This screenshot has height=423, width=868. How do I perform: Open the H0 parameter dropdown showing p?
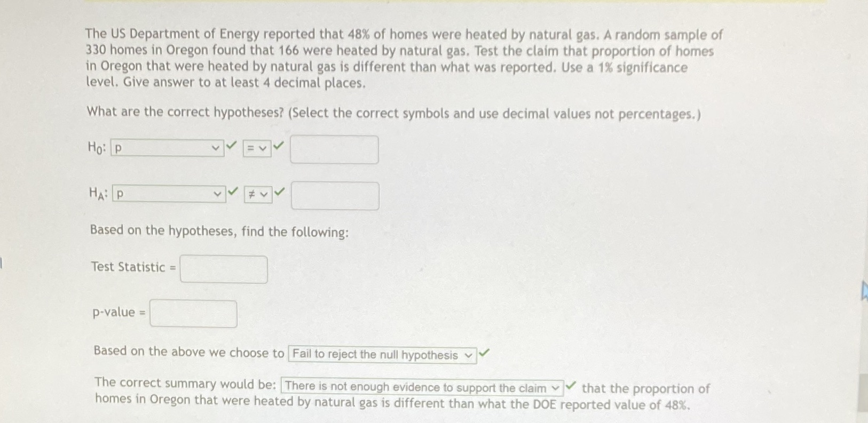(168, 147)
